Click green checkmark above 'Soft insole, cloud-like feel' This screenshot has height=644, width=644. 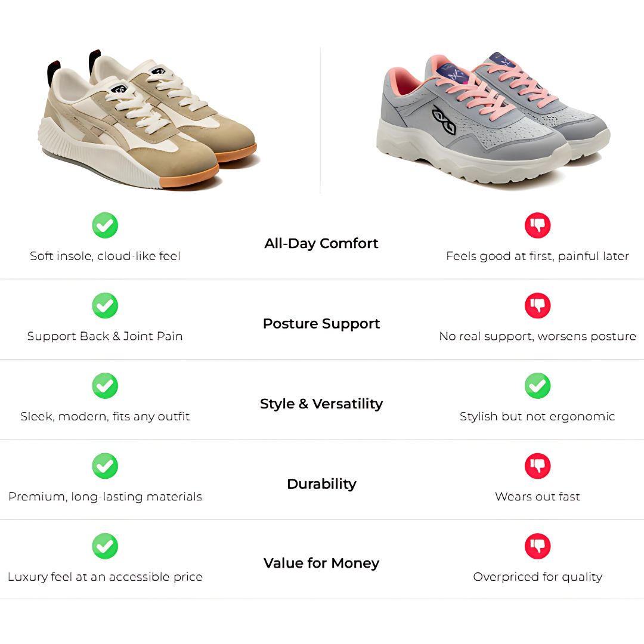[x=105, y=225]
